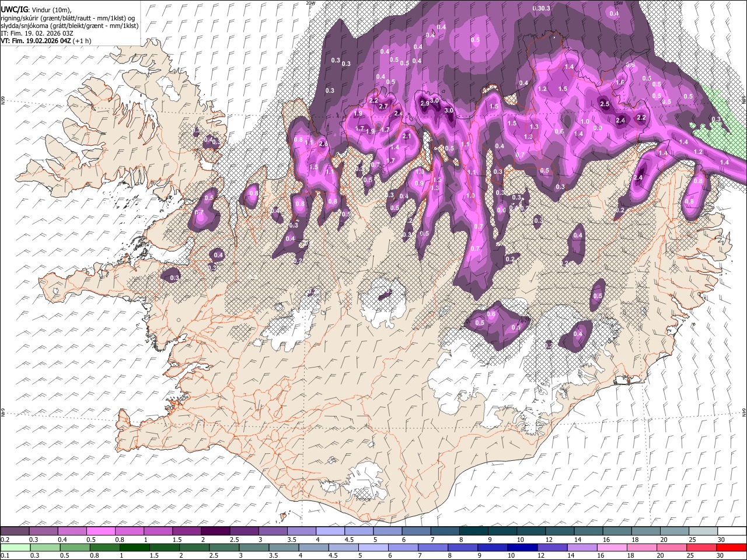Select the dark teal swatch starting at 8 in upper legend
Screen dimensions: 747x560
click(x=474, y=531)
